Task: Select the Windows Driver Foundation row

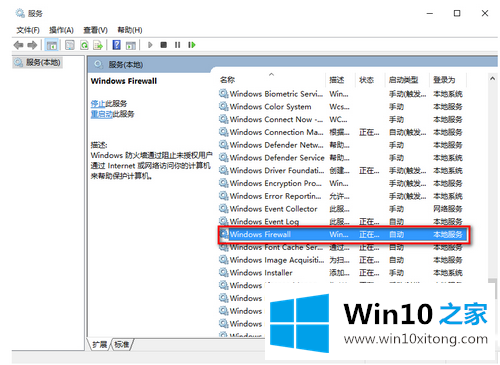Action: [343, 170]
